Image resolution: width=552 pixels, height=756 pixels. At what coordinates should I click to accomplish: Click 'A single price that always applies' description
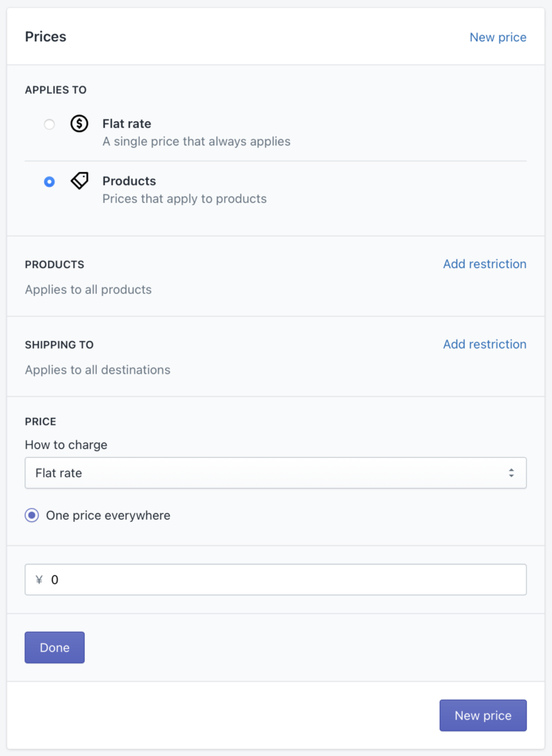click(196, 142)
